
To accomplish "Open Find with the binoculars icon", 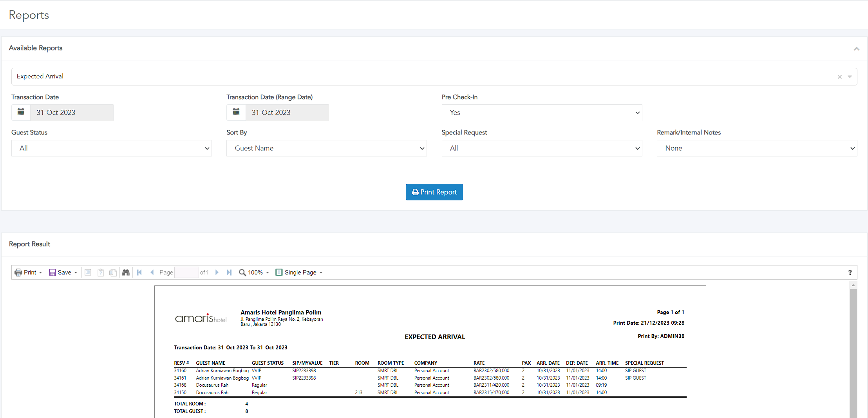I will (x=126, y=273).
